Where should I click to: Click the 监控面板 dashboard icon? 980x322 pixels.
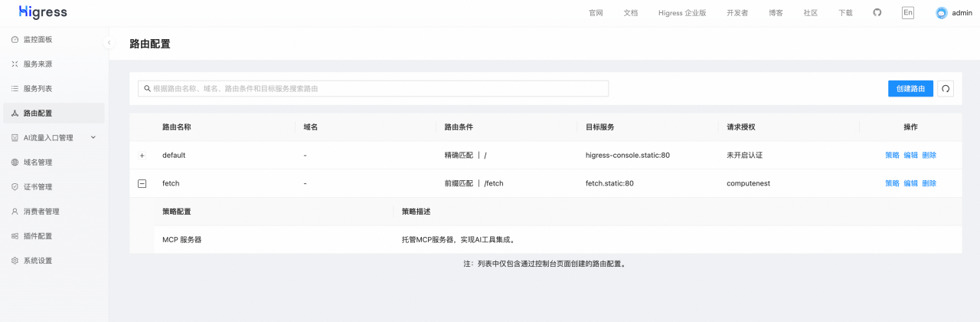[x=15, y=39]
